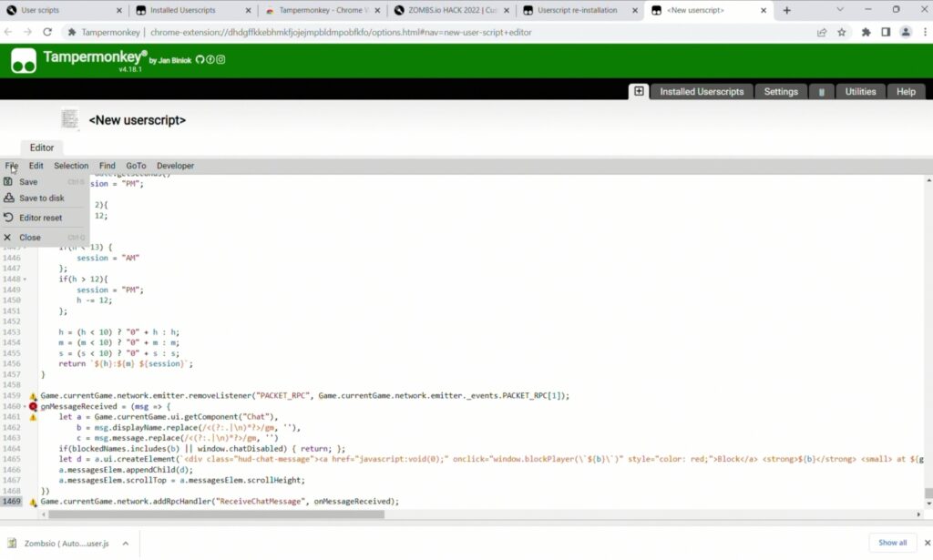Viewport: 933px width, 560px height.
Task: Choose 'Editor reset' in the File menu
Action: (x=45, y=218)
